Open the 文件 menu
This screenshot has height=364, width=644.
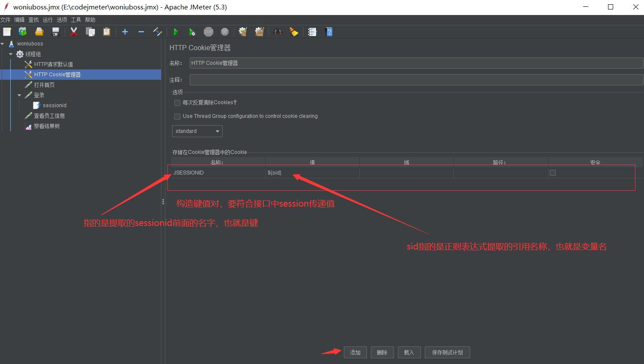point(5,20)
